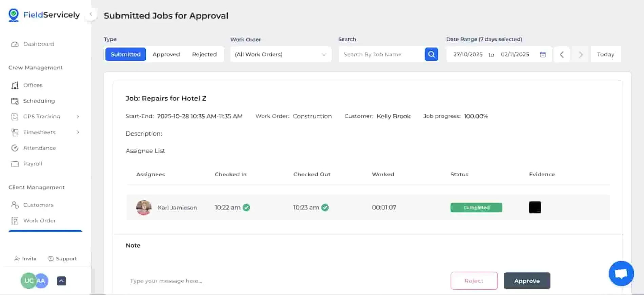Open Dashboard from the sidebar

tap(38, 44)
